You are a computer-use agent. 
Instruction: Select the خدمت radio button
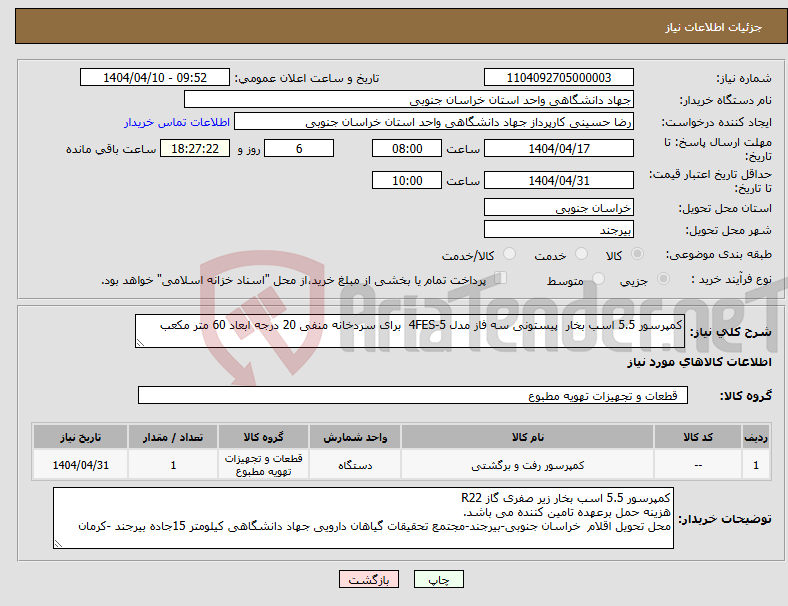point(581,254)
